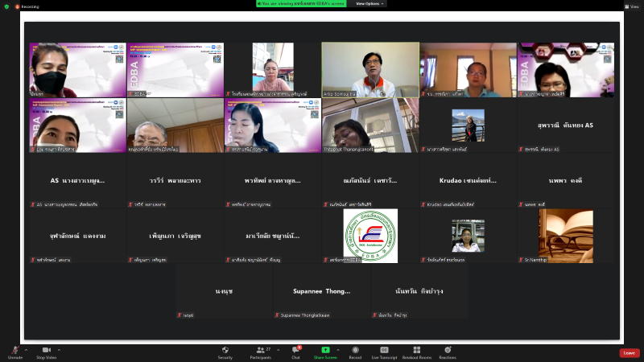Viewport: 644px width, 362px height.
Task: Open the Security shield icon
Action: (x=225, y=350)
